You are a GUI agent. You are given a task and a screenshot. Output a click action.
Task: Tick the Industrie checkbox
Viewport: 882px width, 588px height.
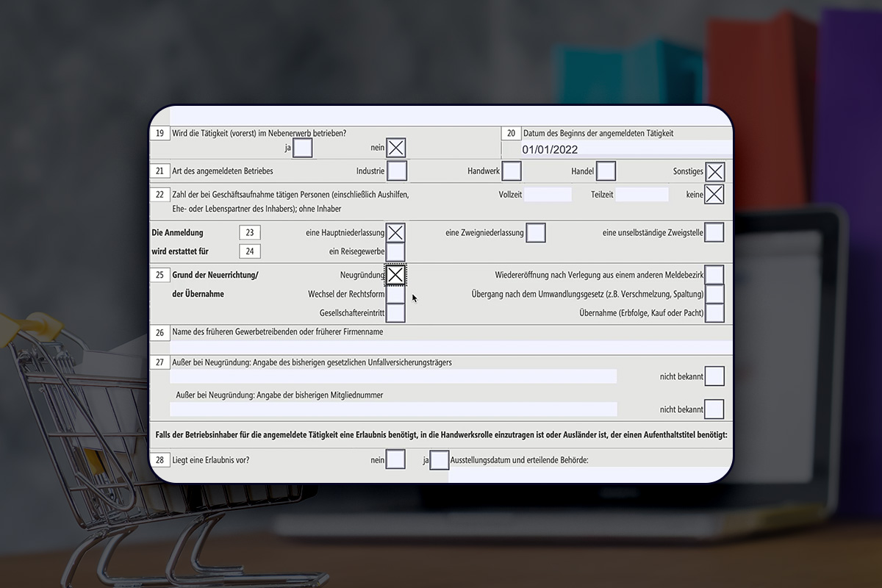click(397, 171)
